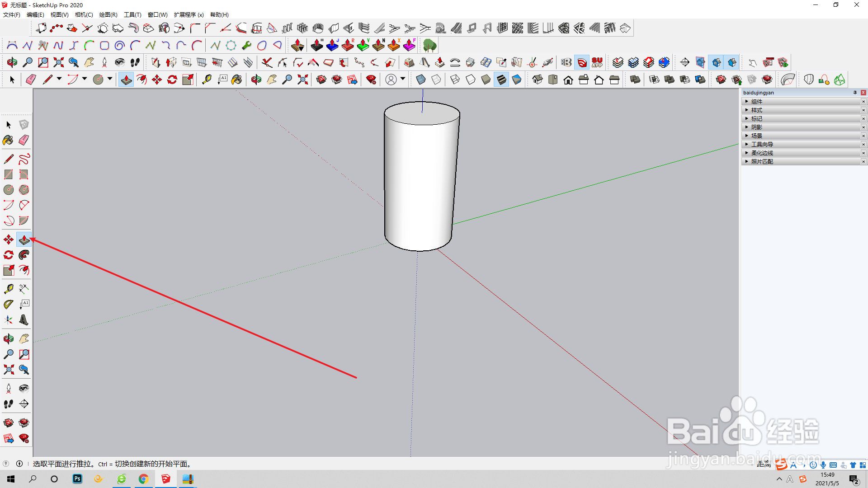Select the Rotate tool in left toolbar
The image size is (868, 488).
click(9, 255)
